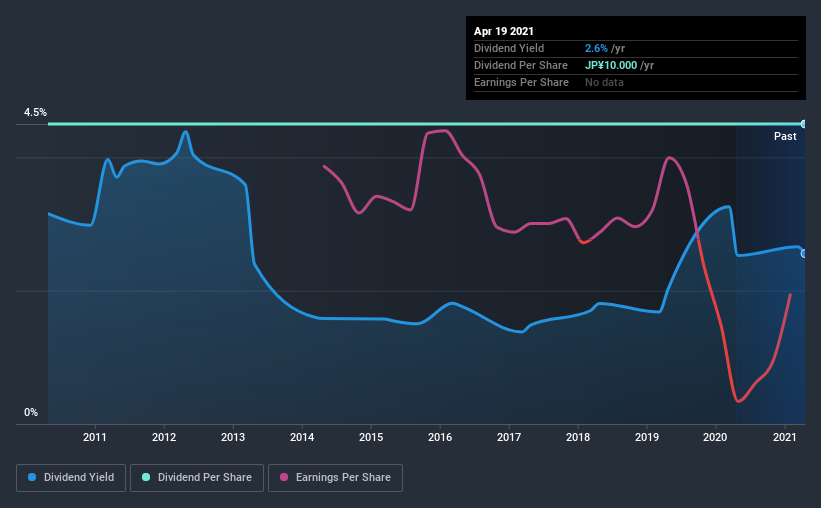Toggle the Earnings Per Share legend button
This screenshot has width=821, height=508.
[335, 478]
